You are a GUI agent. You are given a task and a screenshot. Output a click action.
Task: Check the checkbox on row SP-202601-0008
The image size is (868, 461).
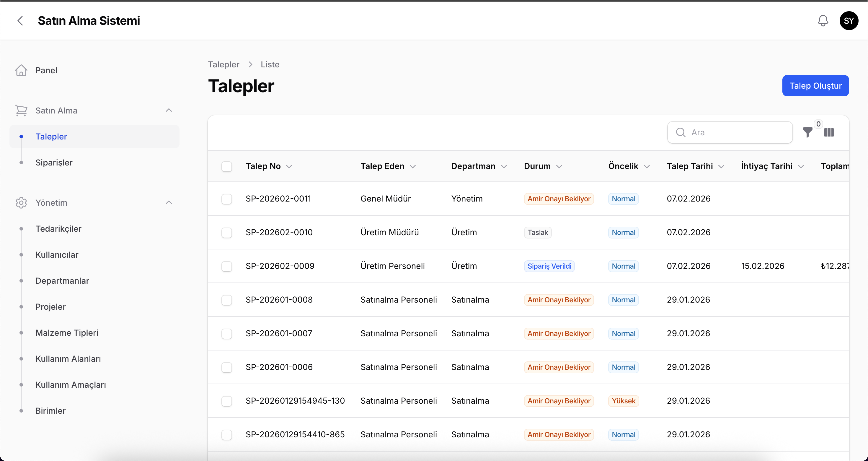[x=227, y=300]
